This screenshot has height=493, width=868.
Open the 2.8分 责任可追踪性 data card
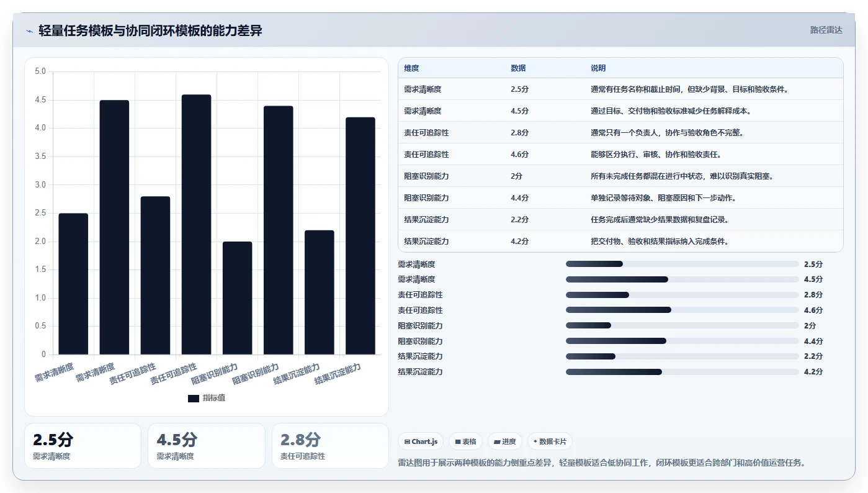point(330,446)
